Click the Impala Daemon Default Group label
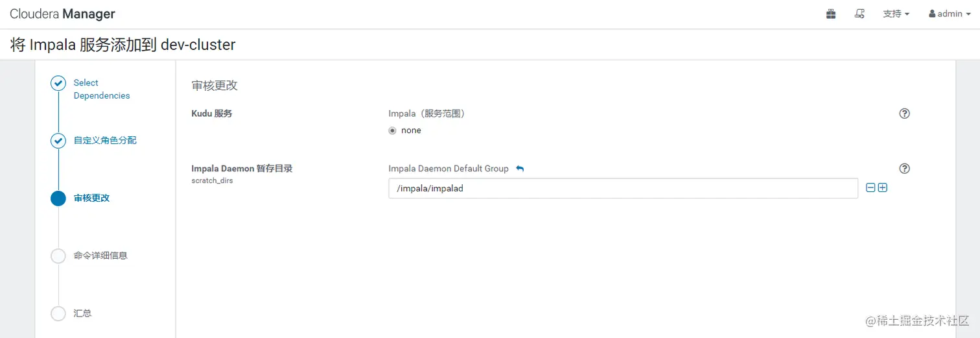 click(449, 169)
